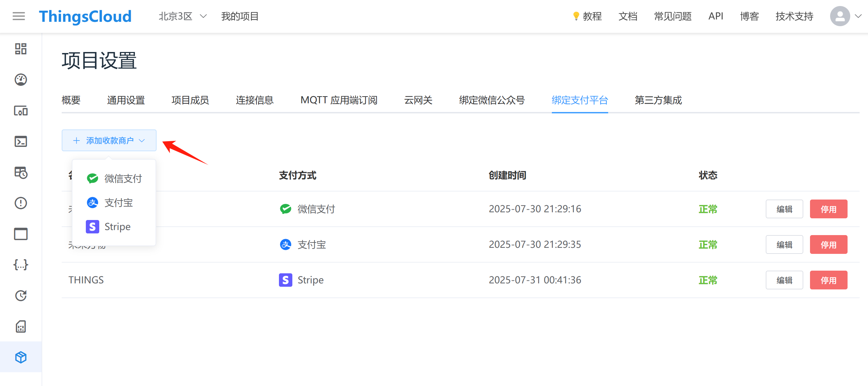Visit the 博客 blog link

(x=749, y=16)
